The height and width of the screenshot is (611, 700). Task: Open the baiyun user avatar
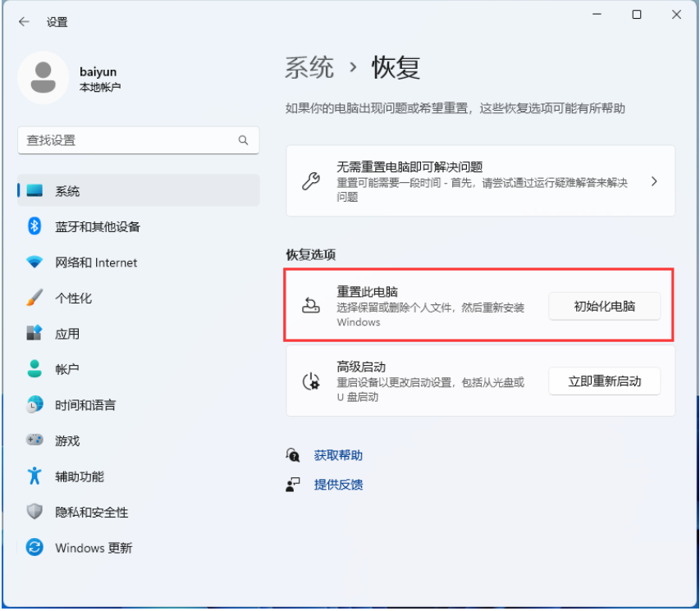coord(43,78)
